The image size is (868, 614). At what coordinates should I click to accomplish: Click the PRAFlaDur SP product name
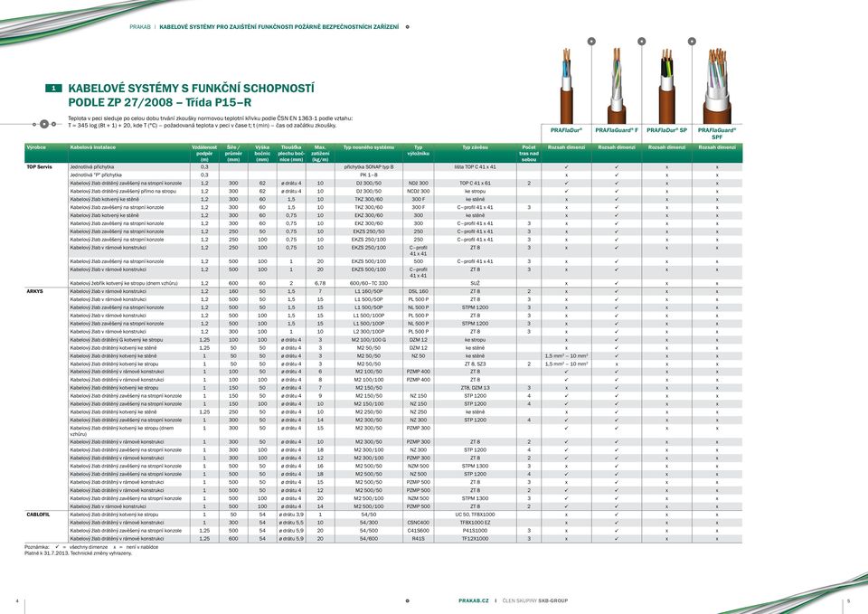click(x=666, y=130)
